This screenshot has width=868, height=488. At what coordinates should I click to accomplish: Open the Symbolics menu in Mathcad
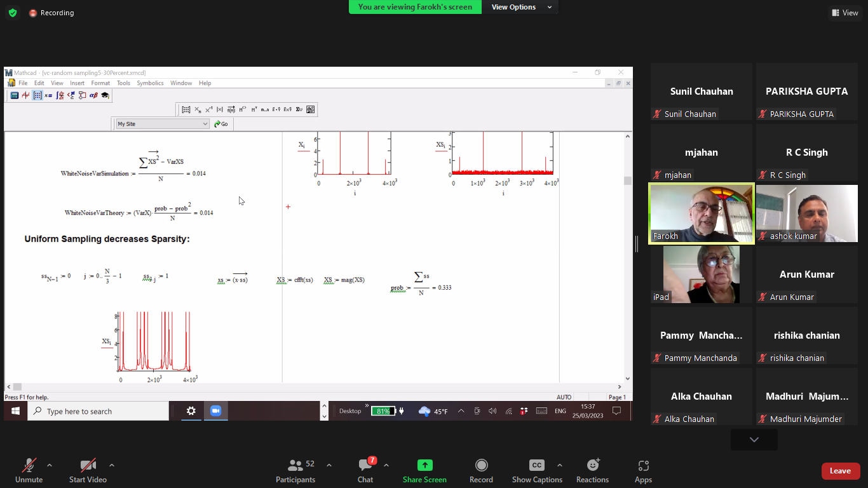150,83
